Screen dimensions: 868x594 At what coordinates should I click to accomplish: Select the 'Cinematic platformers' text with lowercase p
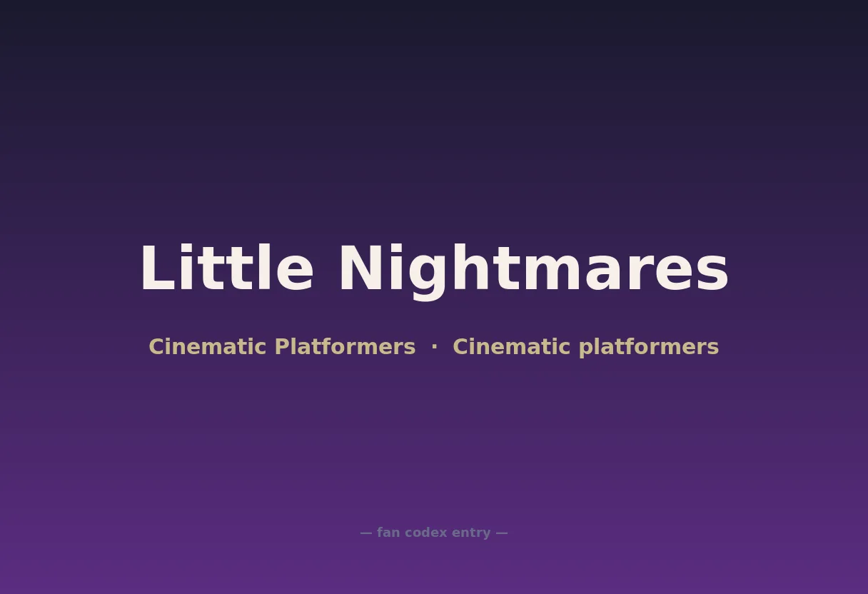[585, 347]
